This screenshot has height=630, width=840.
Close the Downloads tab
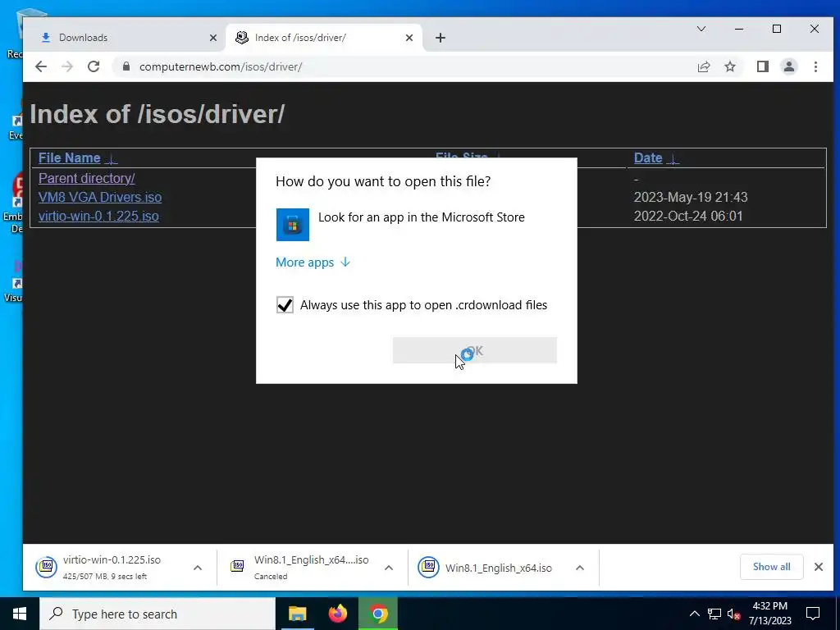pyautogui.click(x=213, y=38)
